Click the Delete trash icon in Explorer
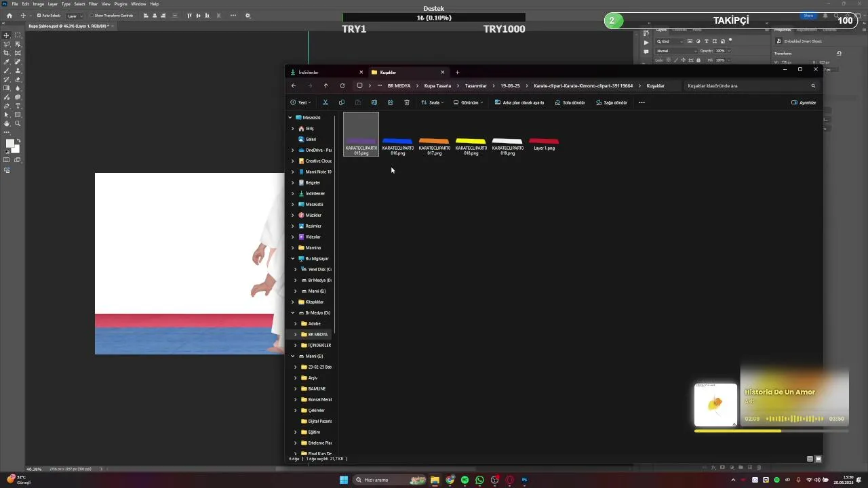This screenshot has height=488, width=868. [407, 102]
